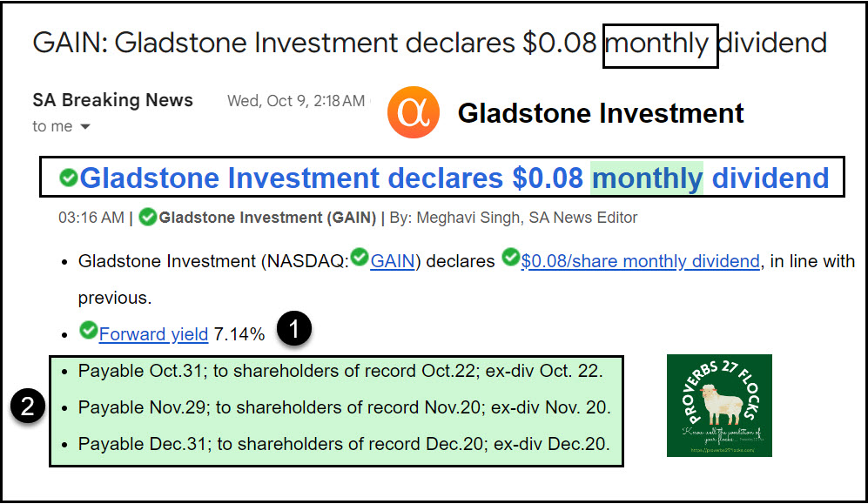Open the blue Gladstone Investment declares dividend headline
This screenshot has height=504, width=868.
pyautogui.click(x=453, y=178)
